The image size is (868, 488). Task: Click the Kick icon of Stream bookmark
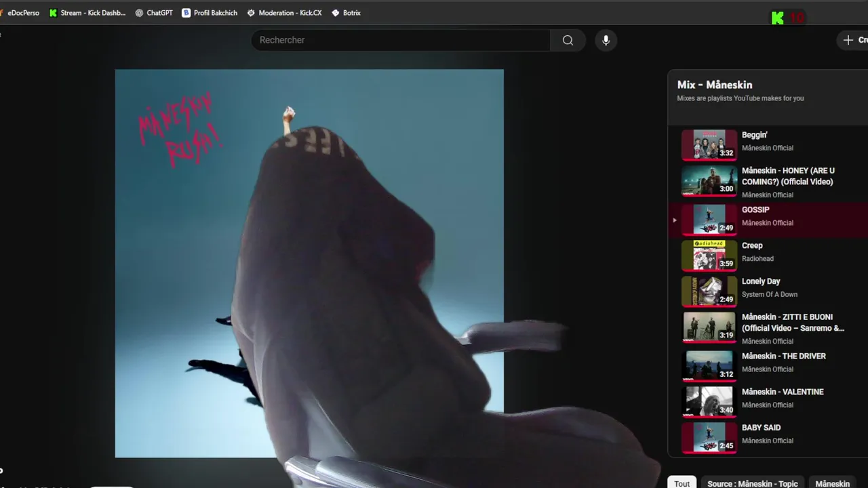point(53,13)
